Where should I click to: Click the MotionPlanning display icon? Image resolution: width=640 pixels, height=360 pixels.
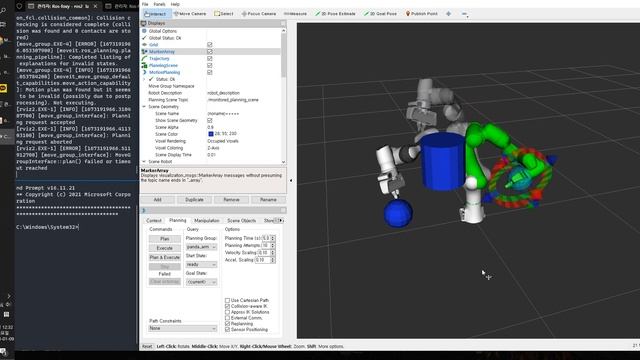144,72
